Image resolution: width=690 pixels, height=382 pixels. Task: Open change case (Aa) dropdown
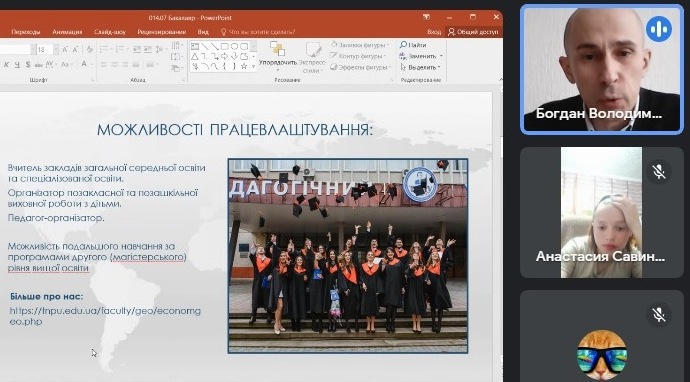click(66, 65)
